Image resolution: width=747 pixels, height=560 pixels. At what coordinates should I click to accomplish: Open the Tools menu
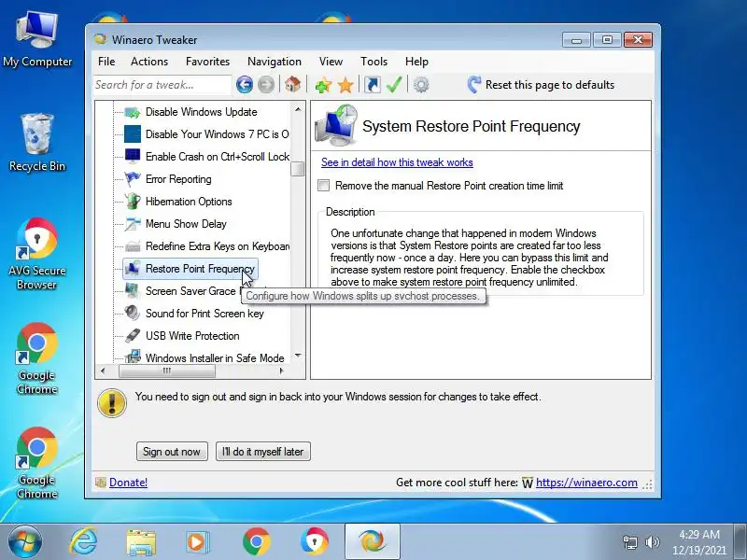(x=374, y=62)
